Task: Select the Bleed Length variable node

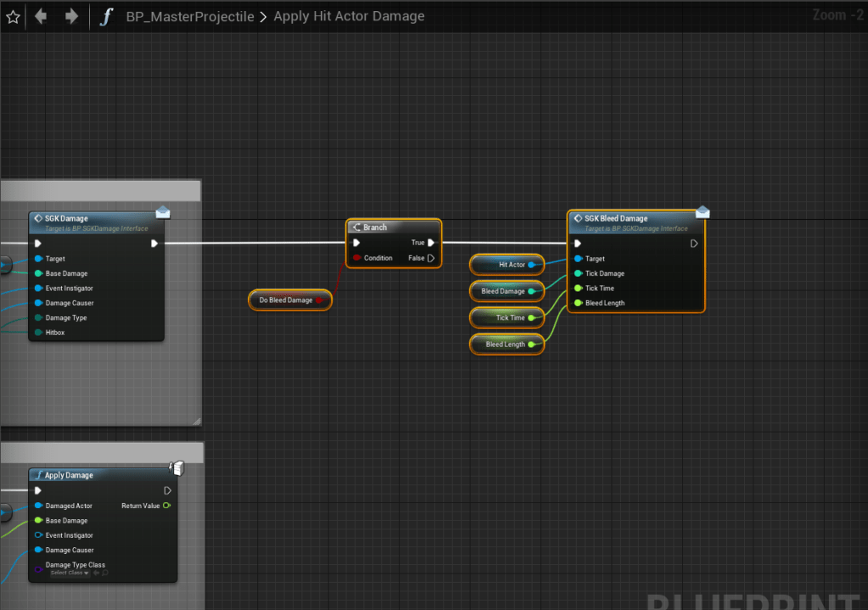Action: click(x=505, y=344)
